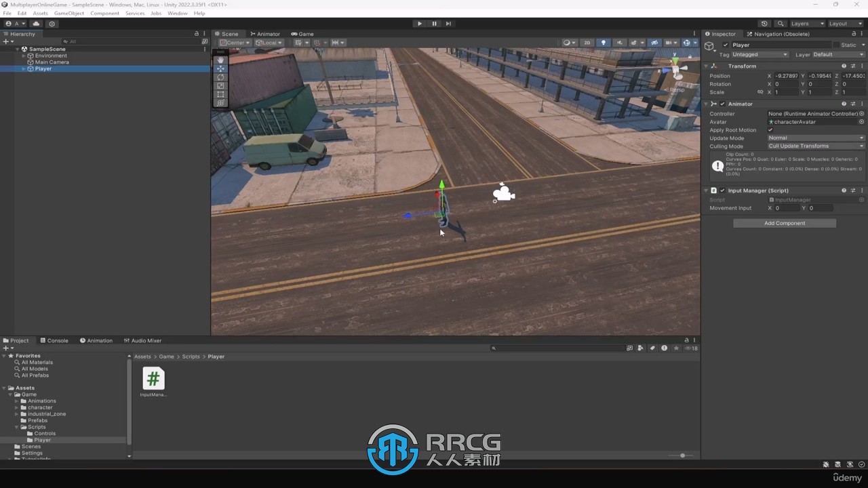Select the Scale tool in scene overlay
The height and width of the screenshot is (488, 868).
221,86
